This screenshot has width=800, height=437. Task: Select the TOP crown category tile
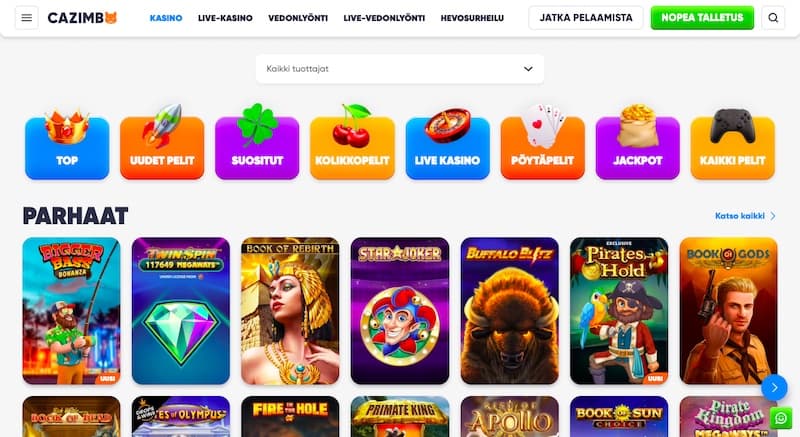67,143
